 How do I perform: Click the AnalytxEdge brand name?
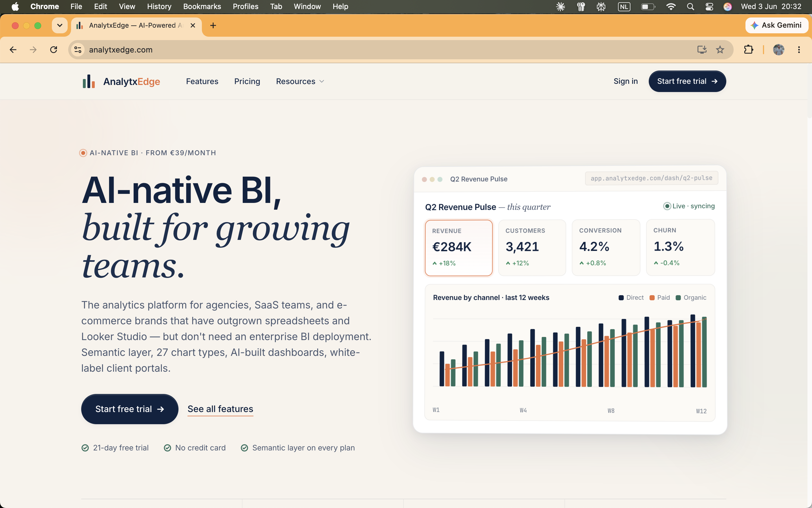point(132,81)
